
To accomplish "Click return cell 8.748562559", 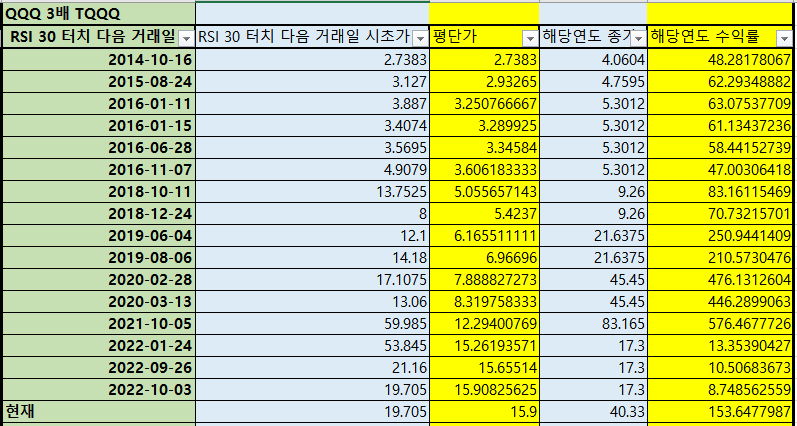I will tap(720, 390).
